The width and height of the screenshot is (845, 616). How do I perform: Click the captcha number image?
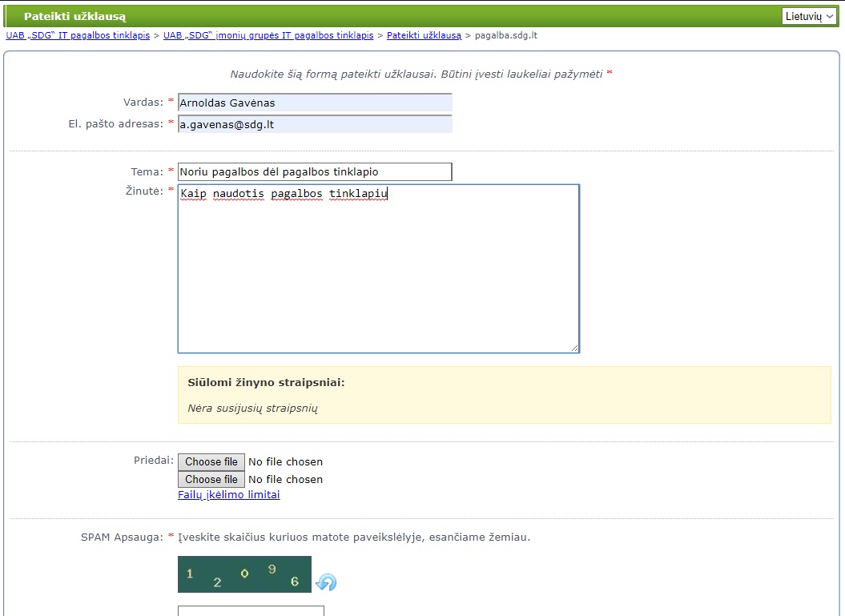pos(244,574)
